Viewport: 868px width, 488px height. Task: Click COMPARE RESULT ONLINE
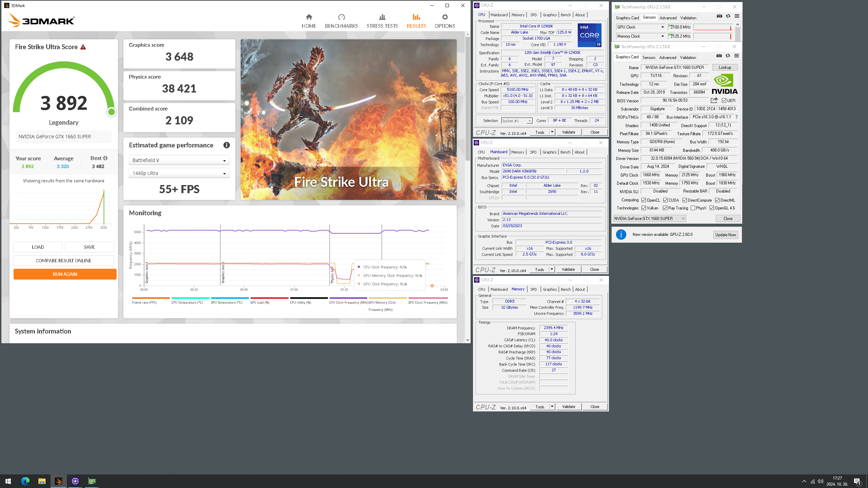pos(64,261)
